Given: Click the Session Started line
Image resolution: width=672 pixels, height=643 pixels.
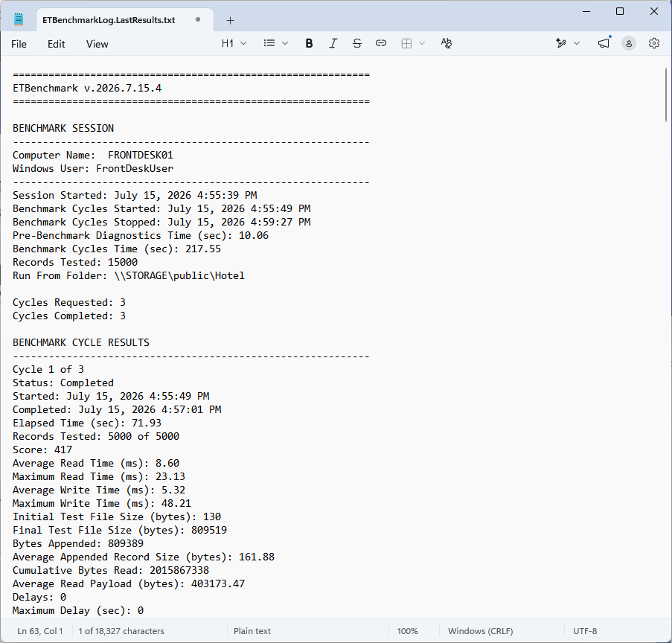Looking at the screenshot, I should (x=135, y=196).
